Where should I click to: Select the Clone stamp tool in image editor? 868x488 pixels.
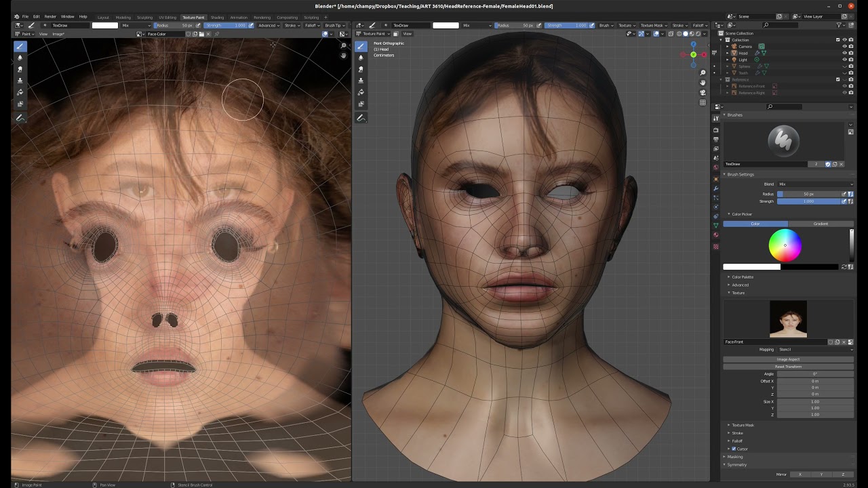pos(20,81)
